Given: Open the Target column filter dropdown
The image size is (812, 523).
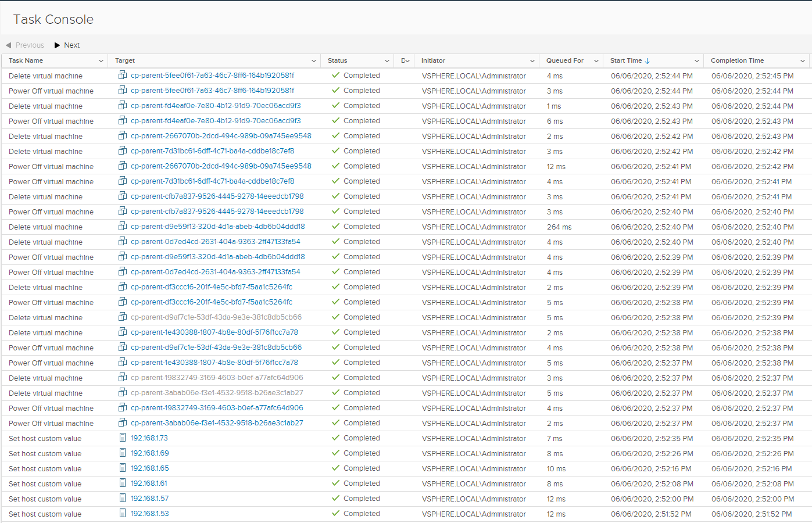Looking at the screenshot, I should pos(314,61).
